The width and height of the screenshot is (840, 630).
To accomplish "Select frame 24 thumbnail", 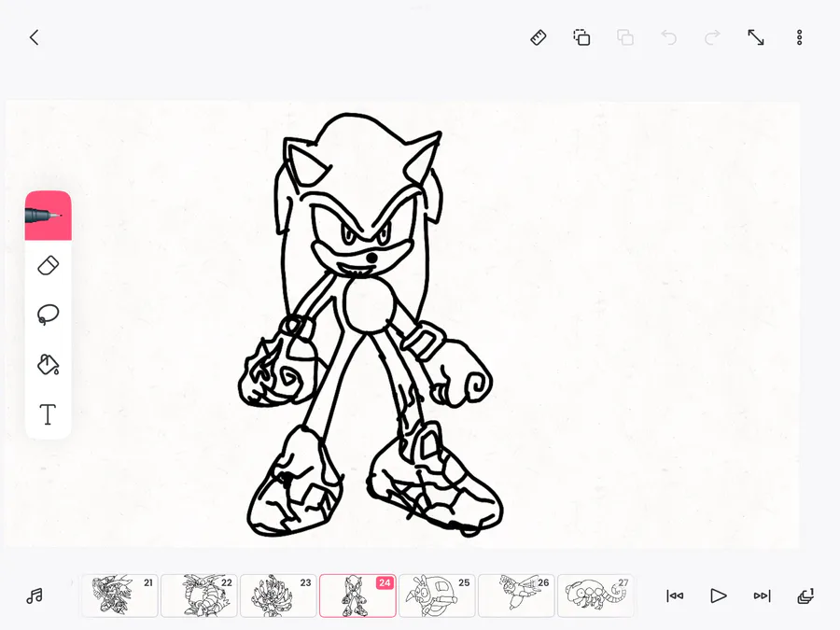I will (x=357, y=595).
